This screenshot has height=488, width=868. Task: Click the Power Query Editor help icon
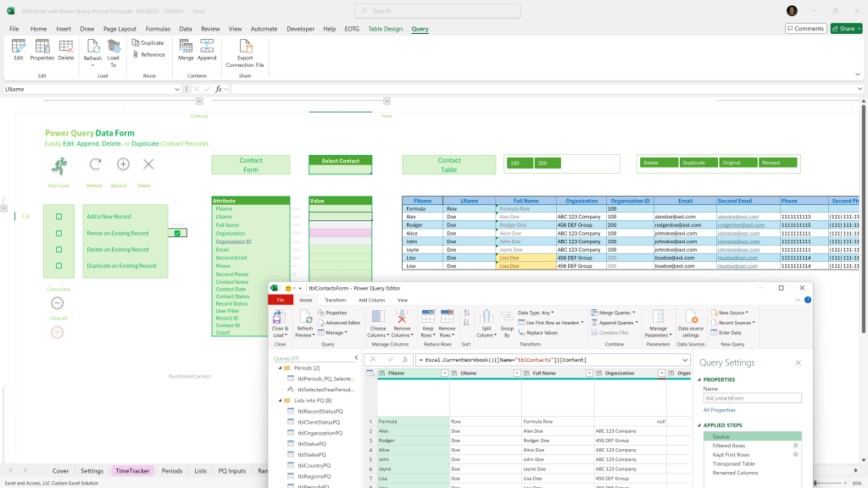(808, 300)
